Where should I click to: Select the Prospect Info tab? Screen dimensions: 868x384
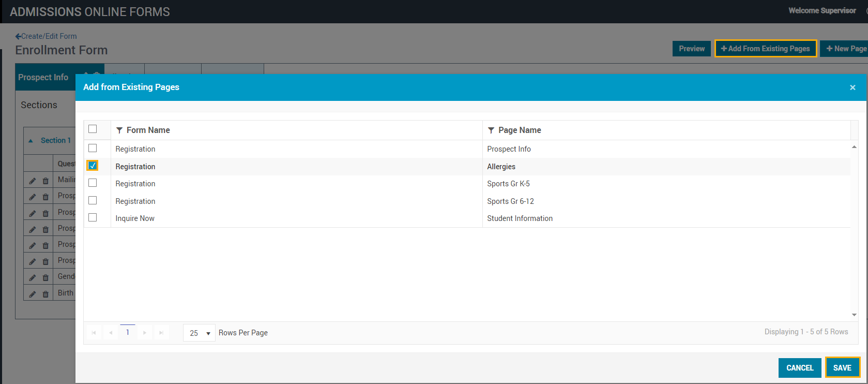coord(43,77)
